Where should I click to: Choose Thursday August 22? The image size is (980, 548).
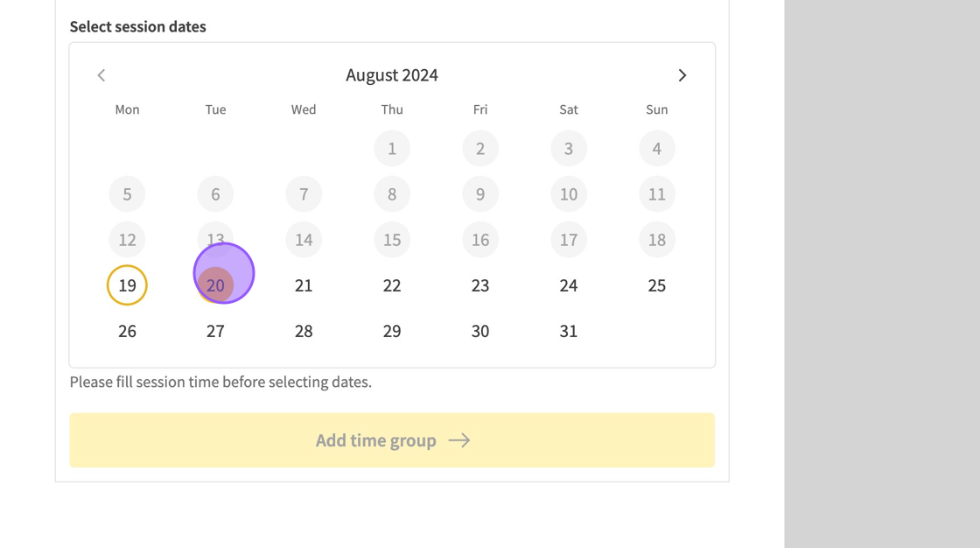(x=392, y=285)
